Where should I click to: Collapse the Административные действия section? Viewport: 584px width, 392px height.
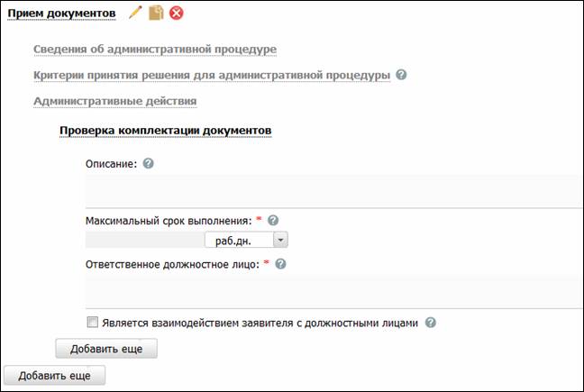pyautogui.click(x=115, y=101)
